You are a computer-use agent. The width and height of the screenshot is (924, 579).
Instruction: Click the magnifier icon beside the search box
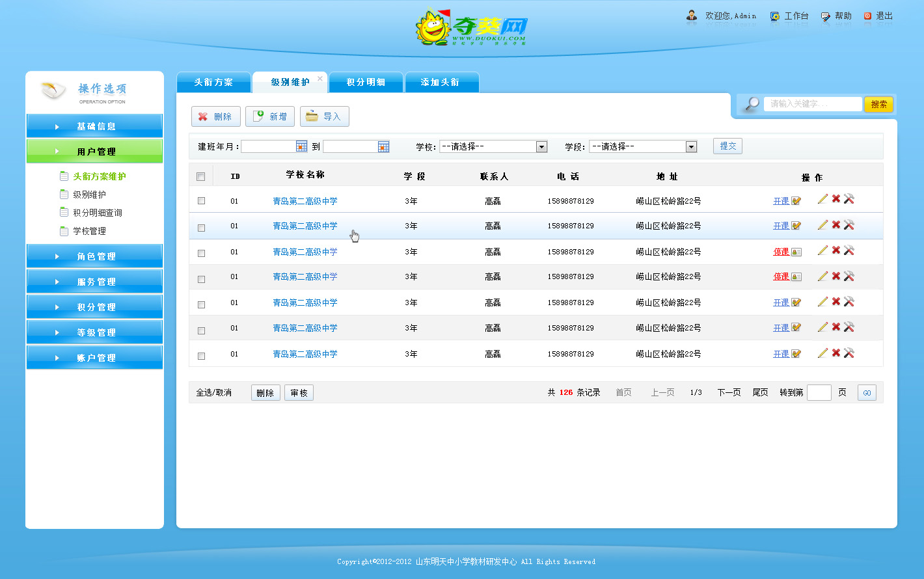[752, 104]
